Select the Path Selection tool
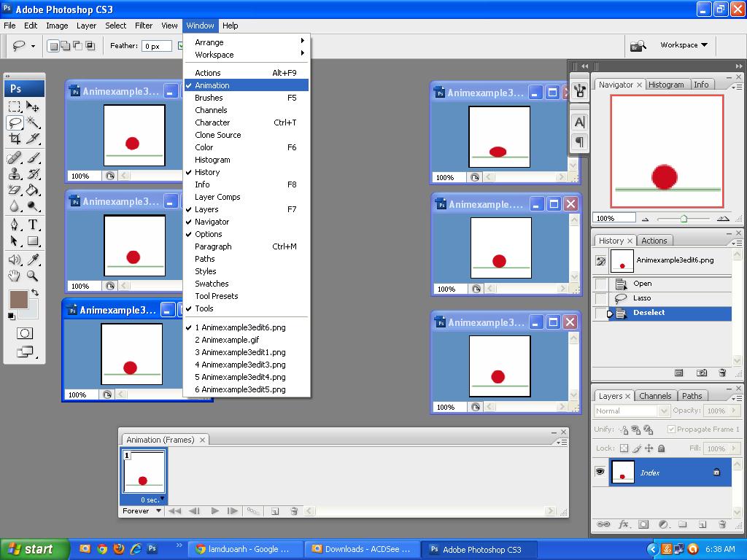The height and width of the screenshot is (560, 747). point(15,241)
